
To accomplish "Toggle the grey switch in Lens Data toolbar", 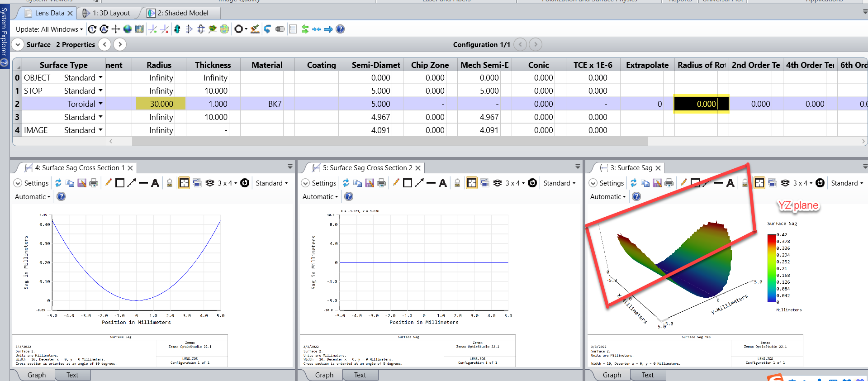I will [280, 29].
